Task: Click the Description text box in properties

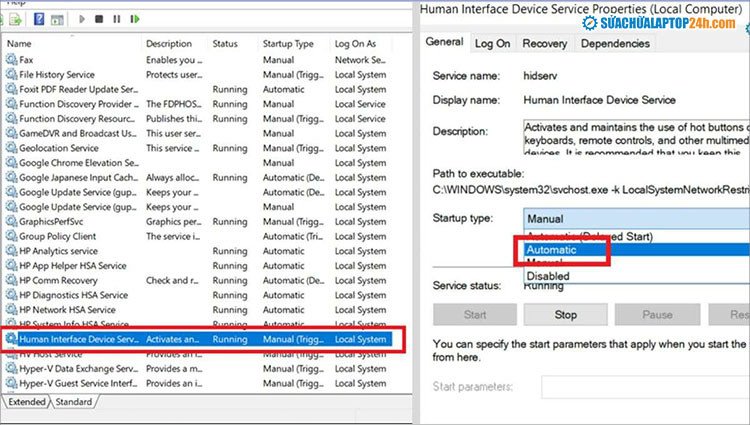Action: coord(636,137)
